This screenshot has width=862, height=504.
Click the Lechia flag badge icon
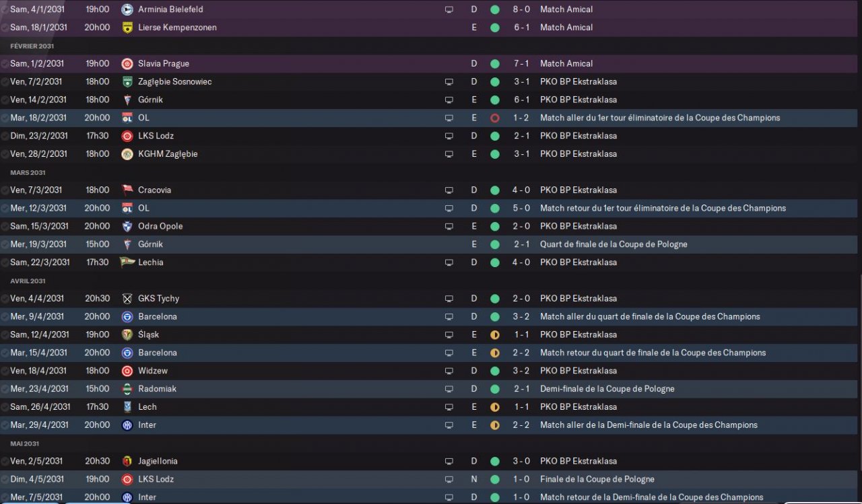coord(127,262)
